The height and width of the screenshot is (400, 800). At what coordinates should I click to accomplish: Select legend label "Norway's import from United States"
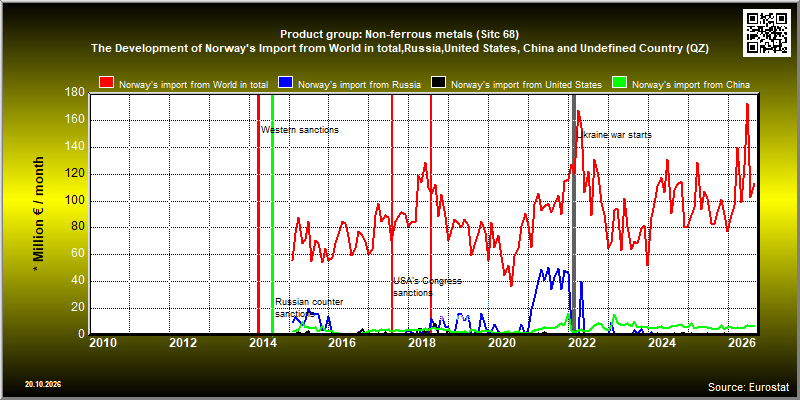click(x=527, y=85)
